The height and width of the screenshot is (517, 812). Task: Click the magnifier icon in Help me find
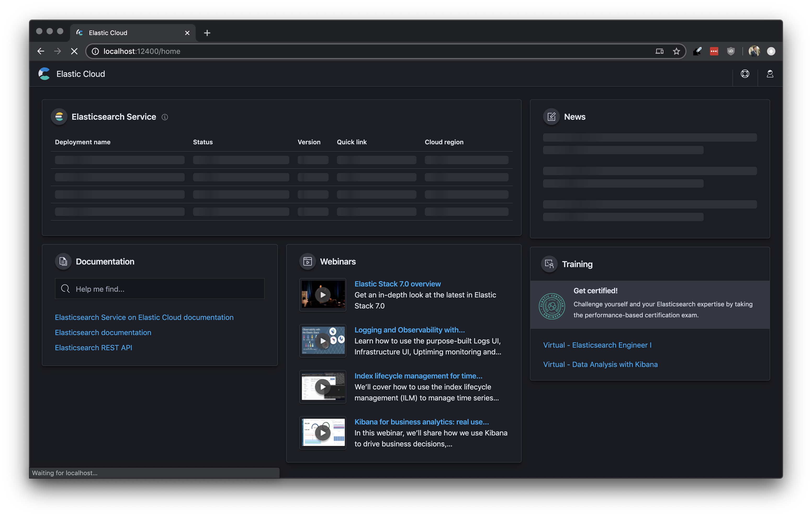pyautogui.click(x=65, y=289)
